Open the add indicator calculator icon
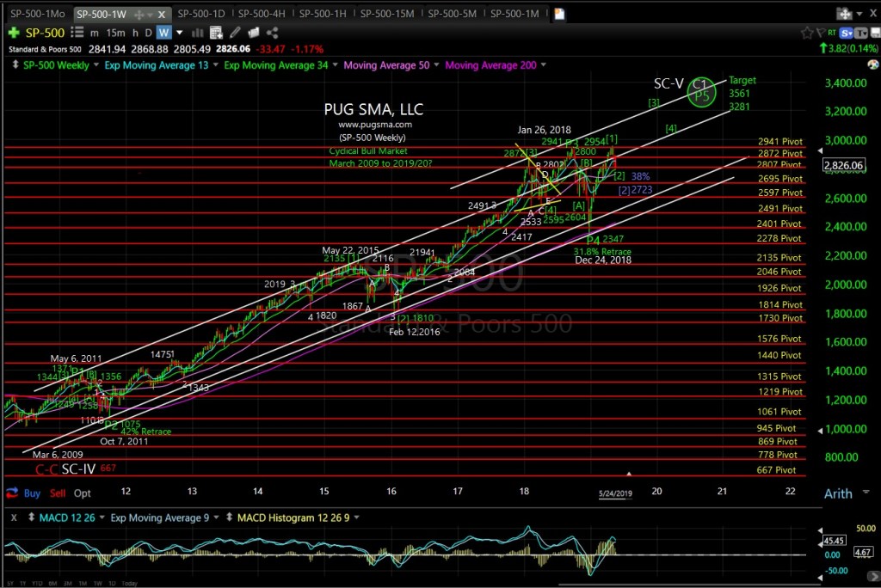This screenshot has height=588, width=881. (216, 33)
